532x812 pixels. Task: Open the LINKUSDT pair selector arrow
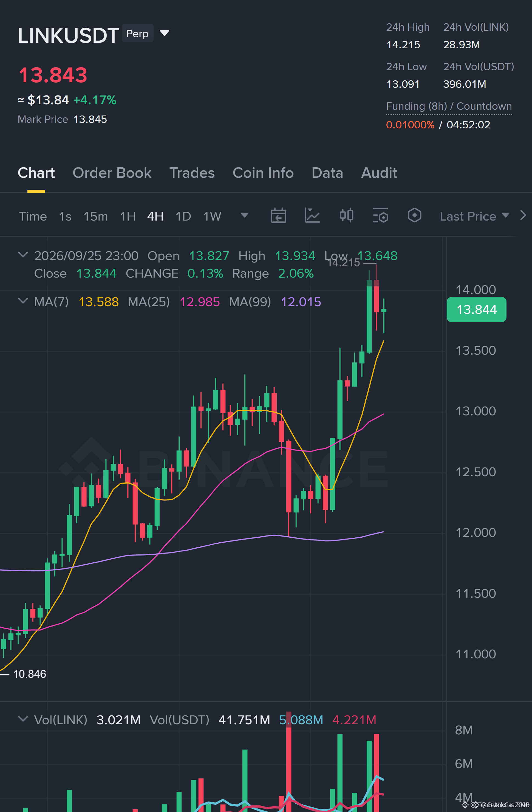click(164, 33)
